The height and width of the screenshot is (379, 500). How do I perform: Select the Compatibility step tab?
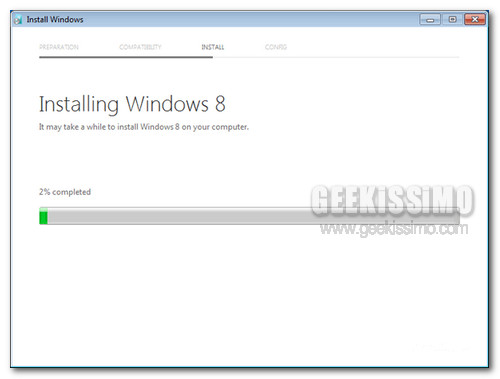coord(140,47)
